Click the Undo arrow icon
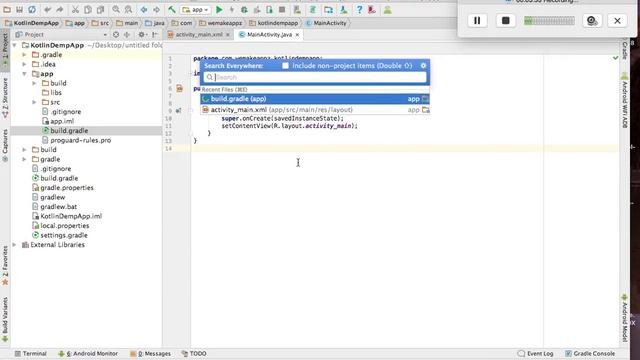 pos(48,9)
